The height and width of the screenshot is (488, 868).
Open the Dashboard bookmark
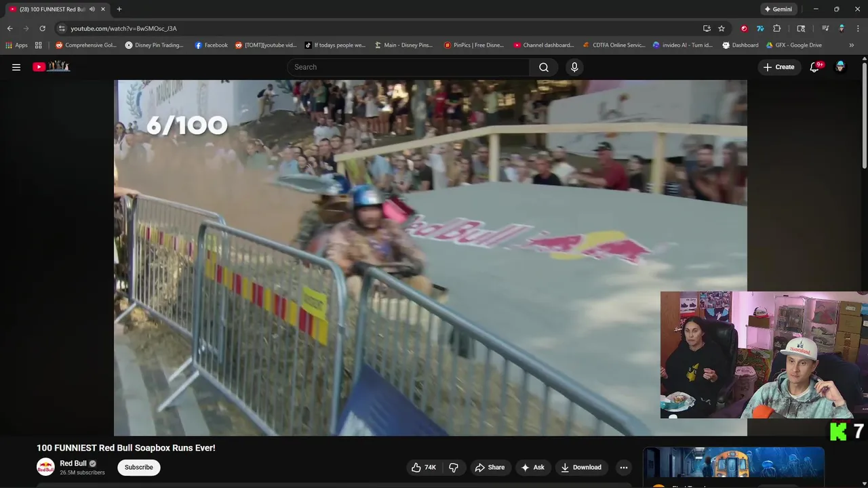point(741,45)
